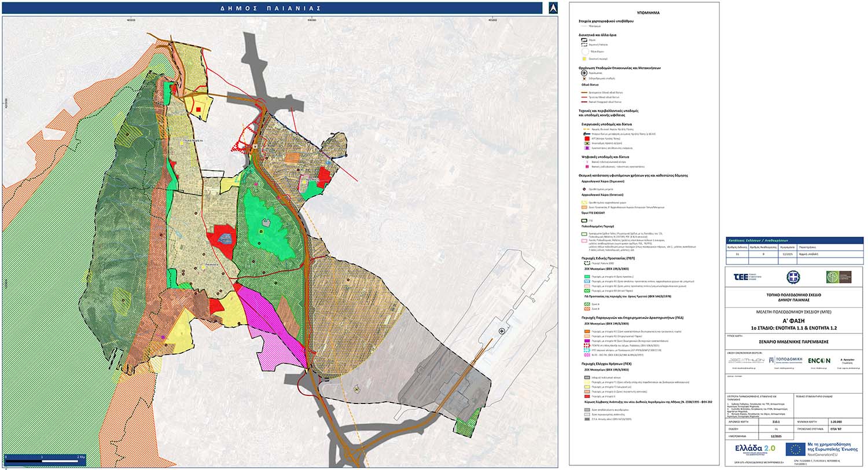The image size is (868, 470).
Task: Click the north arrow compass icon
Action: 553,8
